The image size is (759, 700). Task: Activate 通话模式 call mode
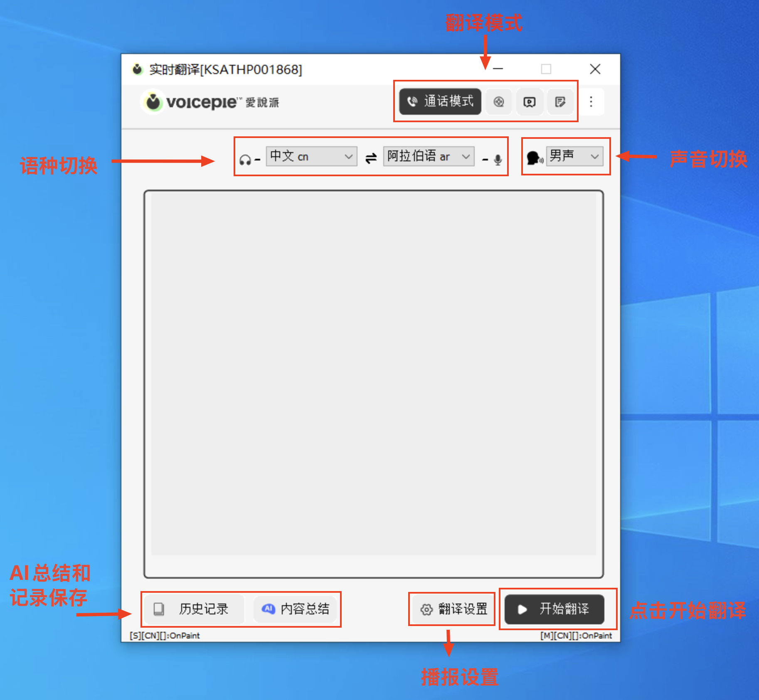[440, 101]
